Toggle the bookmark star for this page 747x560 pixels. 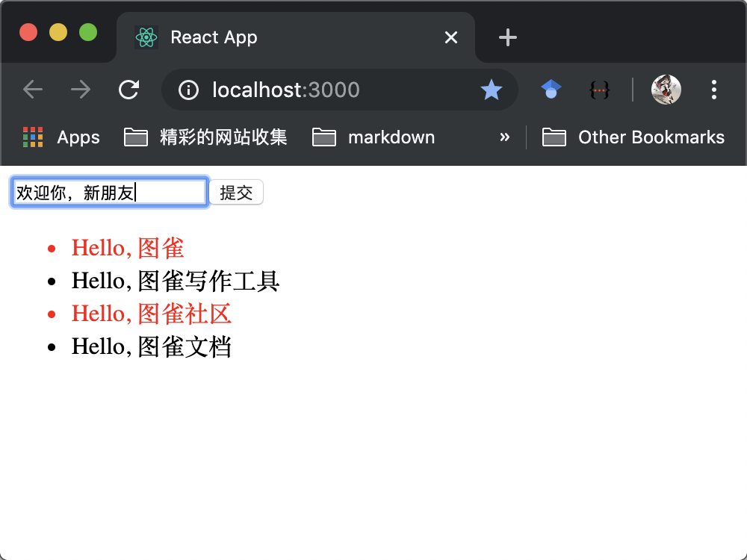click(492, 90)
